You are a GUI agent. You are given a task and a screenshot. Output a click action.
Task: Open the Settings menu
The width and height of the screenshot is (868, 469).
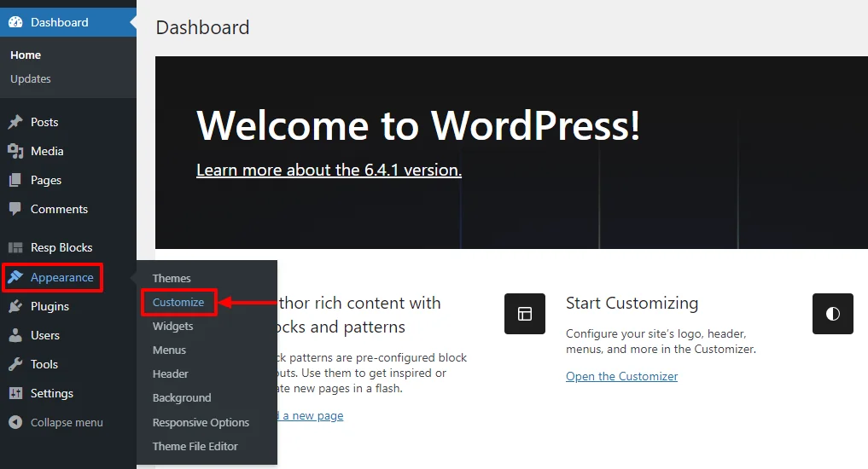tap(52, 393)
